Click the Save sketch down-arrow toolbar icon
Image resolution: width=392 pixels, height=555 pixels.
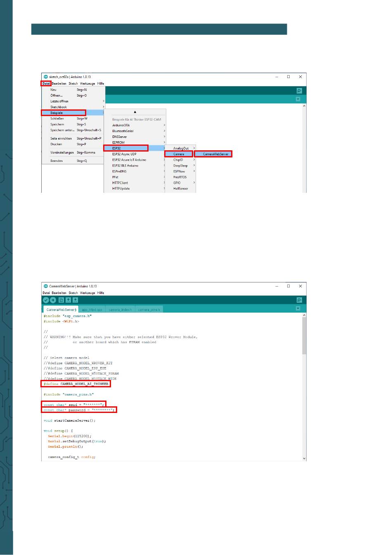pos(76,300)
